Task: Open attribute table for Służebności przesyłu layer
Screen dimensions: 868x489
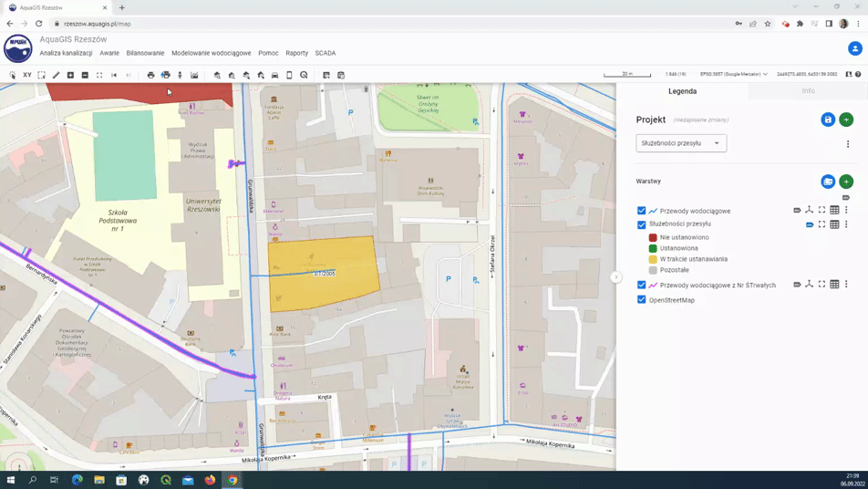Action: (x=834, y=224)
